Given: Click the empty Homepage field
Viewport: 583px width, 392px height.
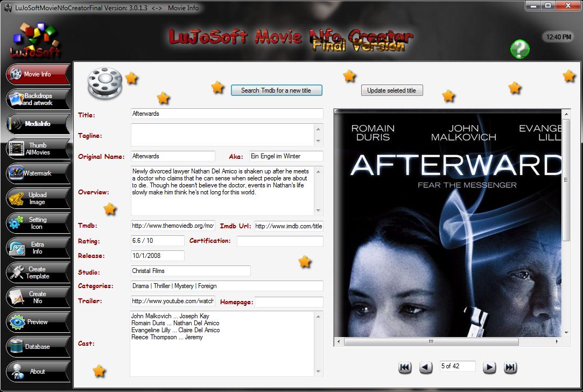Looking at the screenshot, I should coord(289,302).
